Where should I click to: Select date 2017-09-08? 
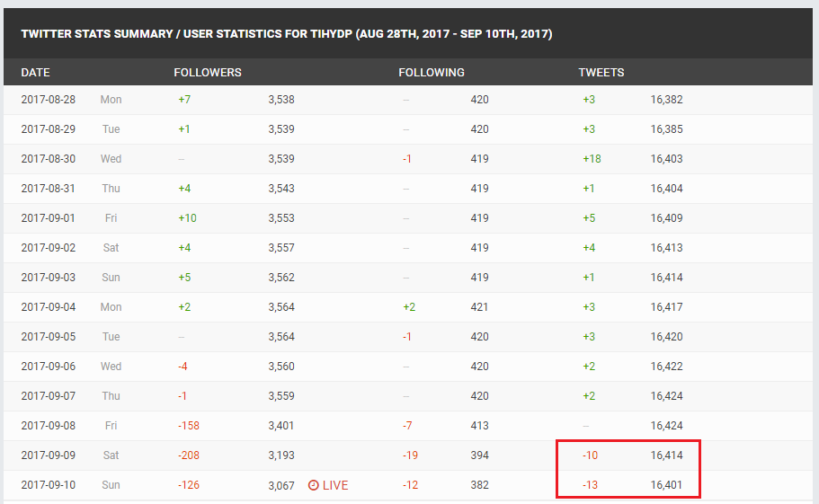click(x=48, y=426)
